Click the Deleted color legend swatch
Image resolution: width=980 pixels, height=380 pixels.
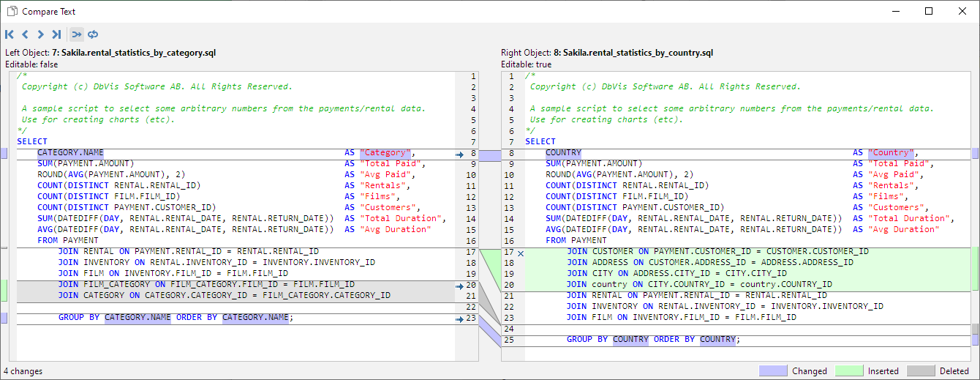pos(921,370)
